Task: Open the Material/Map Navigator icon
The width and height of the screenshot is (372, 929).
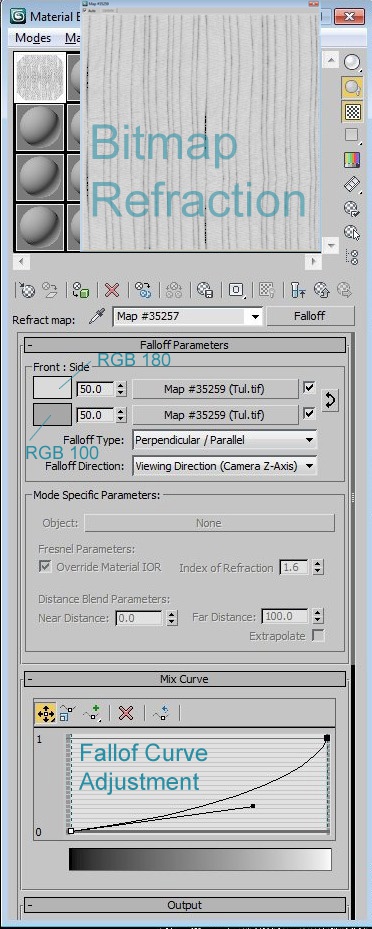Action: 352,256
